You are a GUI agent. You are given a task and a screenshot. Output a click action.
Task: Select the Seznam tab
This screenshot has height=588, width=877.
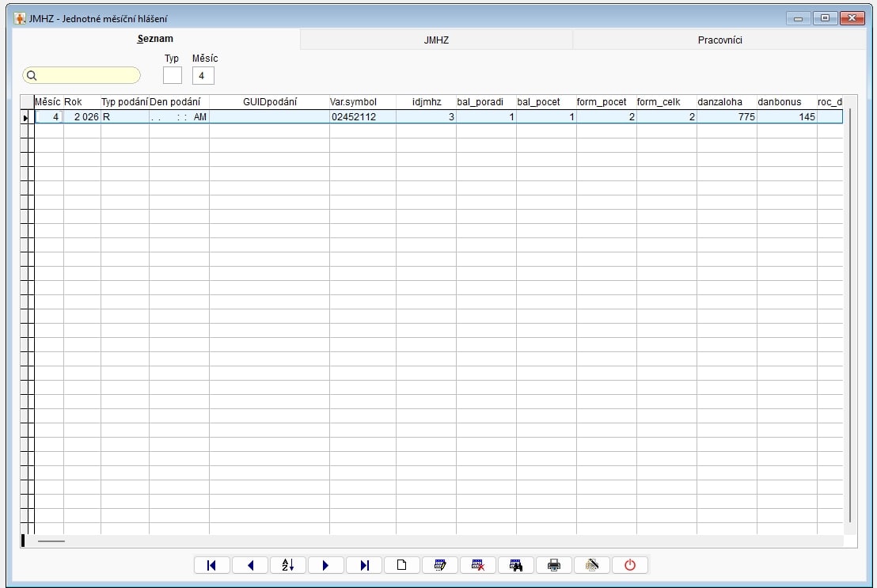tap(155, 39)
